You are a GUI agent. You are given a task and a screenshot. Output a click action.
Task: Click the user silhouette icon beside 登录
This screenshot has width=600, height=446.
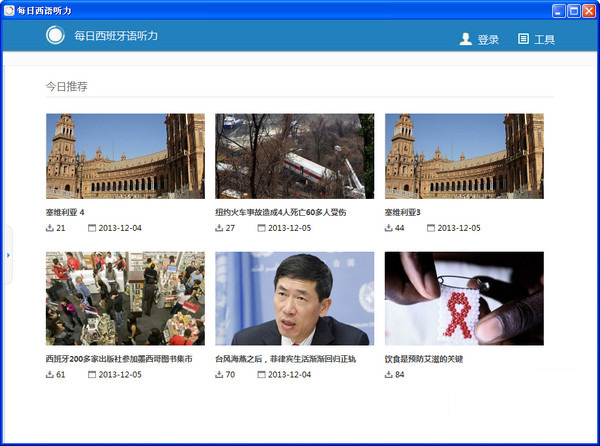[465, 39]
